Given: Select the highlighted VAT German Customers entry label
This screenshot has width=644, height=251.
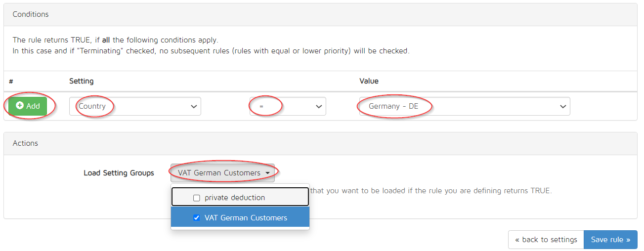Looking at the screenshot, I should (x=246, y=217).
